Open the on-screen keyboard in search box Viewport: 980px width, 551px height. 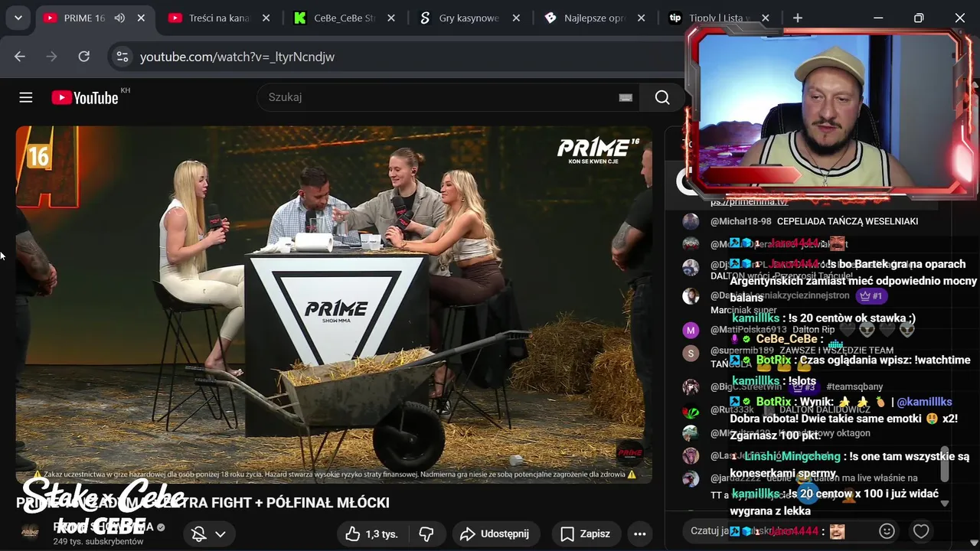[626, 97]
